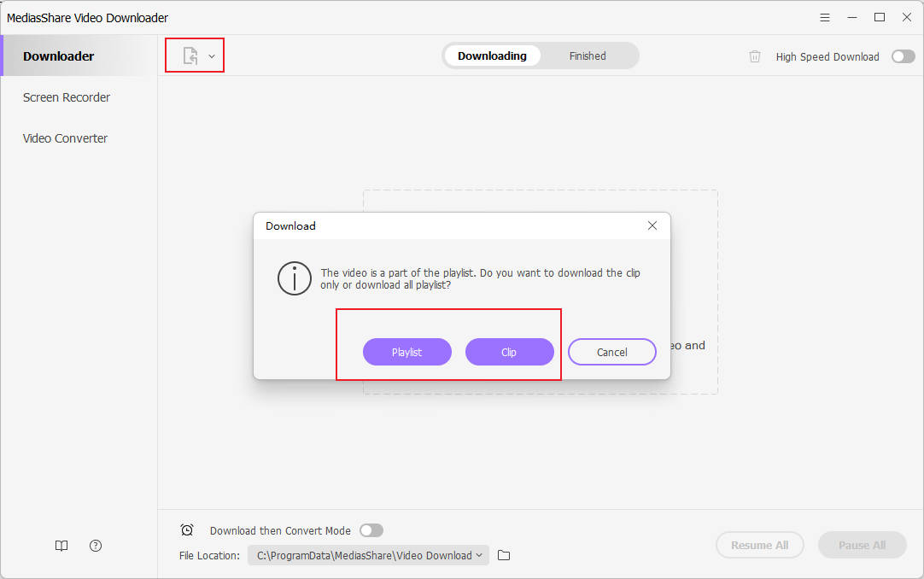Select Downloader in the sidebar
This screenshot has width=924, height=579.
[59, 56]
